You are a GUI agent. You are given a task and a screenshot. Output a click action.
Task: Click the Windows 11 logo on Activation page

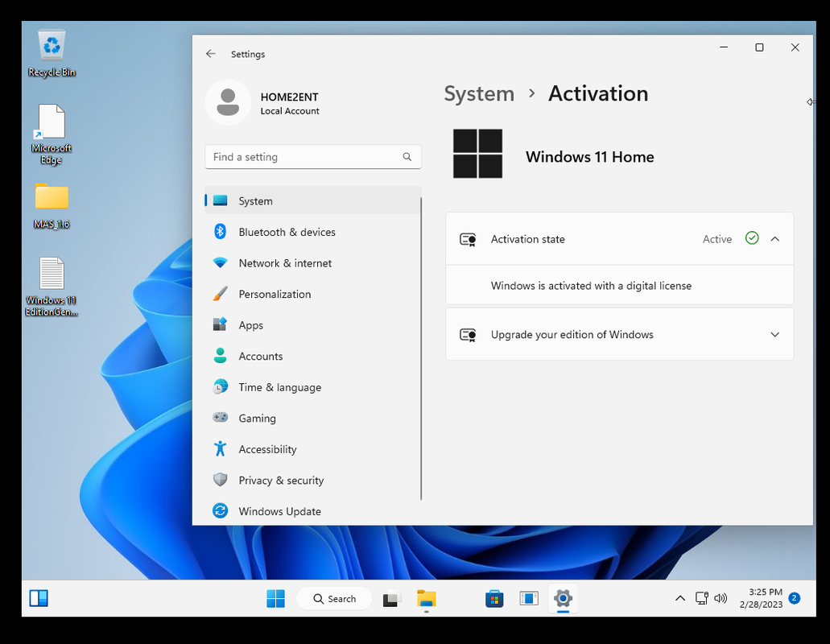pyautogui.click(x=478, y=154)
